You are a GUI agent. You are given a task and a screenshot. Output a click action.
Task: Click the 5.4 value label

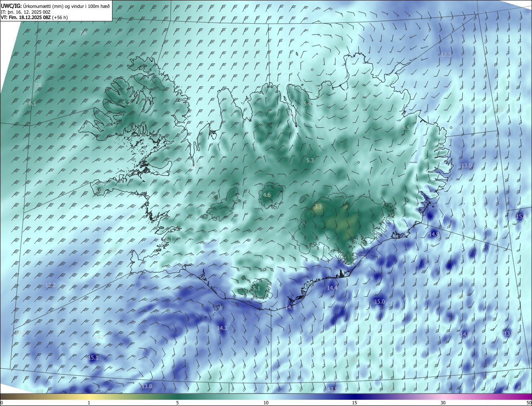click(307, 103)
